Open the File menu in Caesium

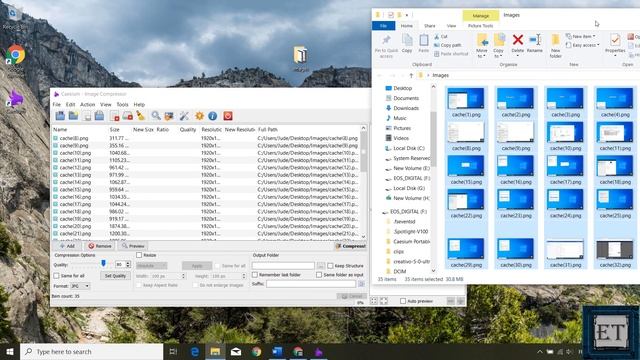(x=57, y=104)
